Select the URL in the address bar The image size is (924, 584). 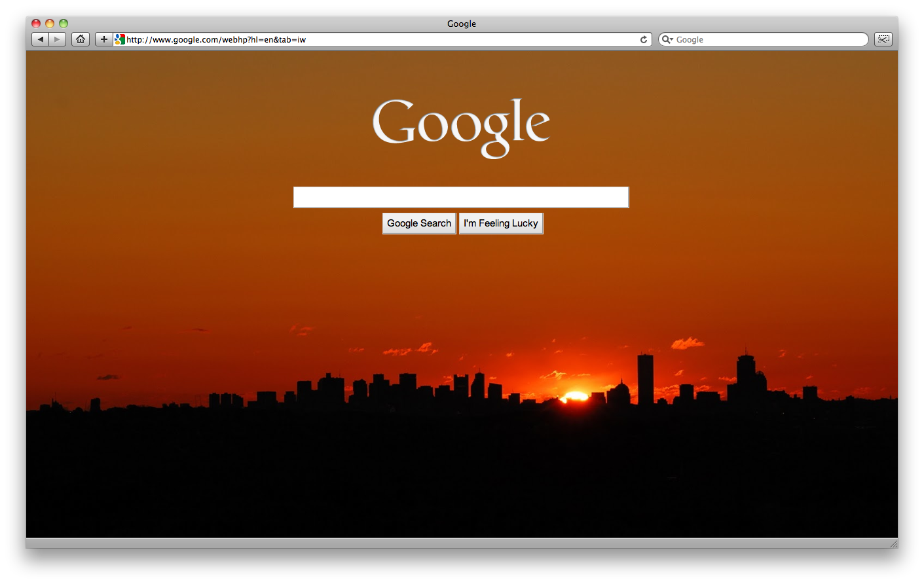(216, 39)
